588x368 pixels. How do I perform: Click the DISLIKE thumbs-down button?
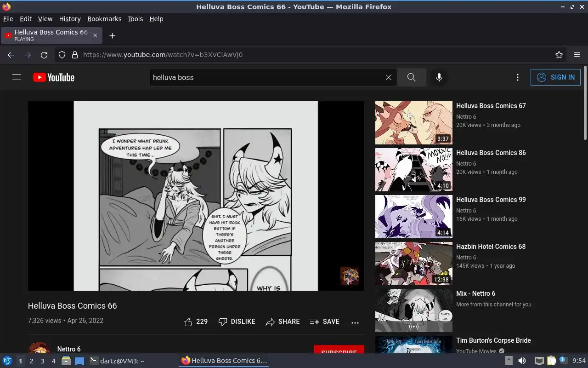point(237,322)
